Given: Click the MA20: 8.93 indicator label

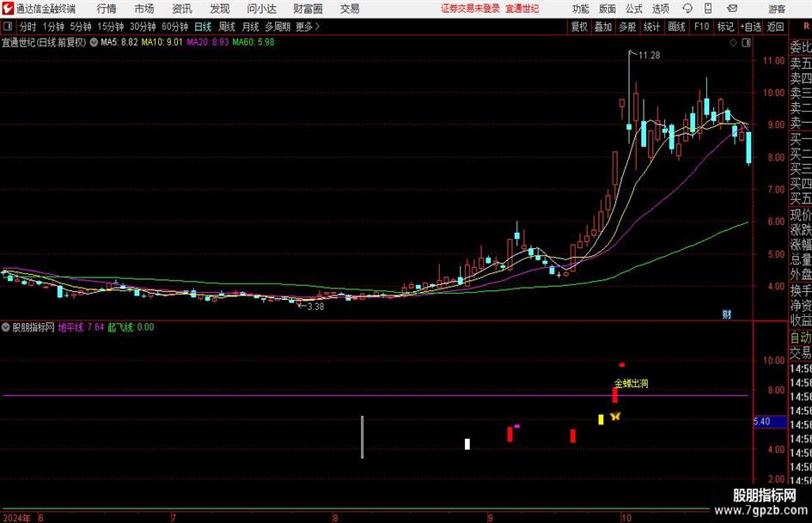Looking at the screenshot, I should coord(208,42).
